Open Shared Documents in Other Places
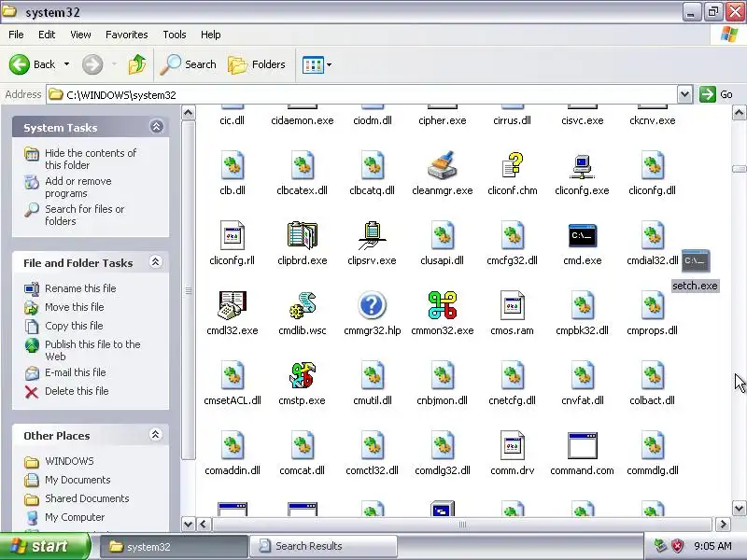The height and width of the screenshot is (560, 747). (87, 498)
